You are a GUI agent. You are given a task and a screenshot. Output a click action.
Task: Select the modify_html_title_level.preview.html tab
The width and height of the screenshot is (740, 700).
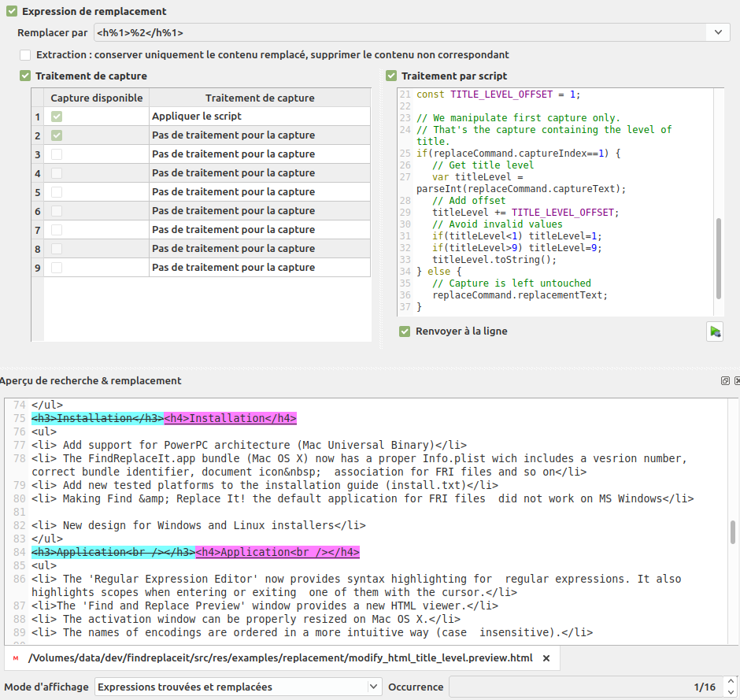(x=279, y=657)
